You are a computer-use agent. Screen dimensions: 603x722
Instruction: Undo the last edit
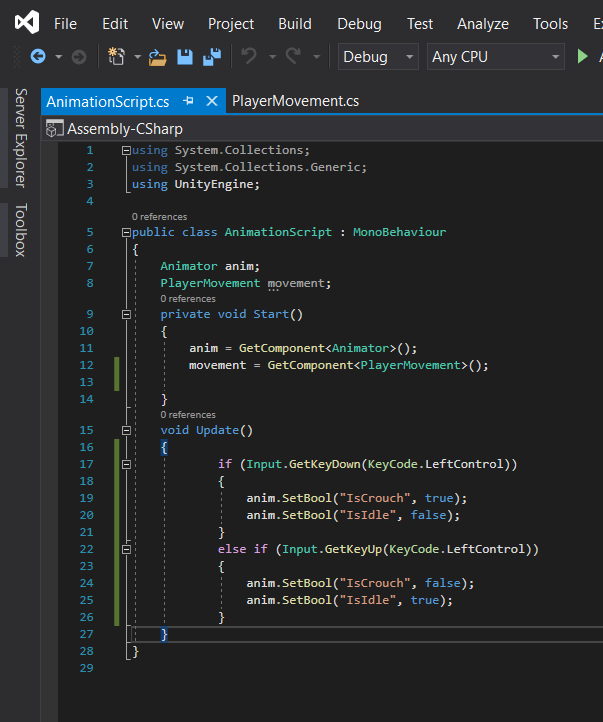tap(249, 56)
